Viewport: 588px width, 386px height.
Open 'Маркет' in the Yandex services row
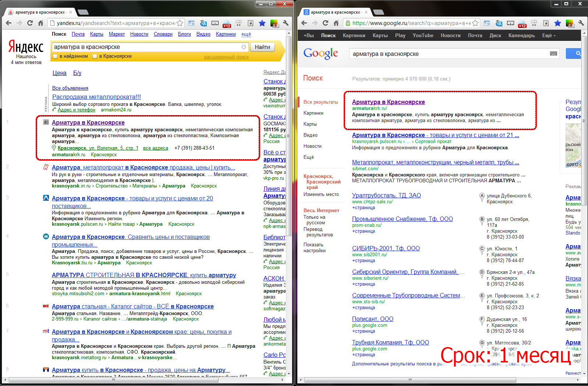117,34
